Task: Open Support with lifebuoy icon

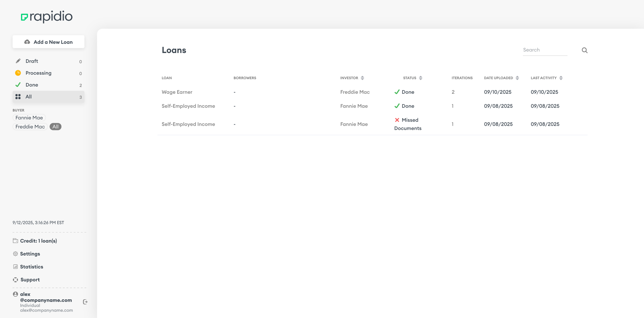Action: point(15,280)
